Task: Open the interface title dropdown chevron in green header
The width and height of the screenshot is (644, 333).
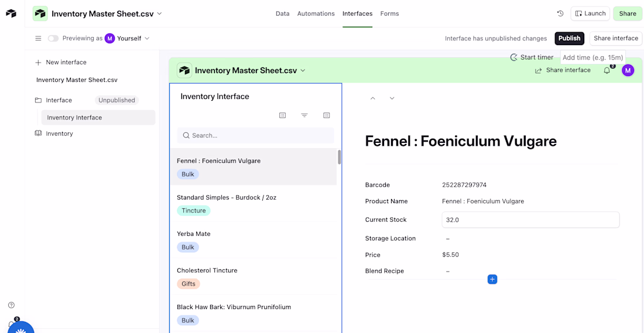Action: click(x=303, y=70)
